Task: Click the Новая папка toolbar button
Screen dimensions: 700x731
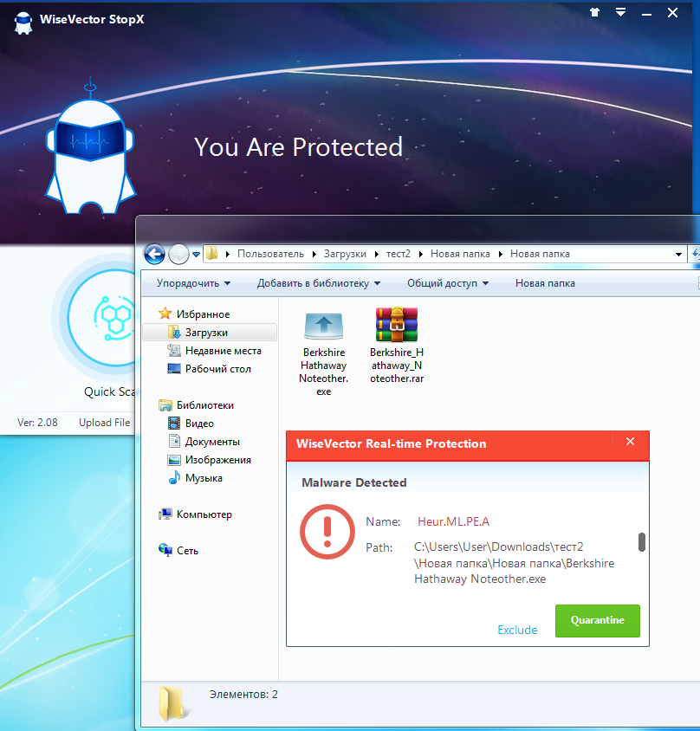Action: click(x=545, y=283)
